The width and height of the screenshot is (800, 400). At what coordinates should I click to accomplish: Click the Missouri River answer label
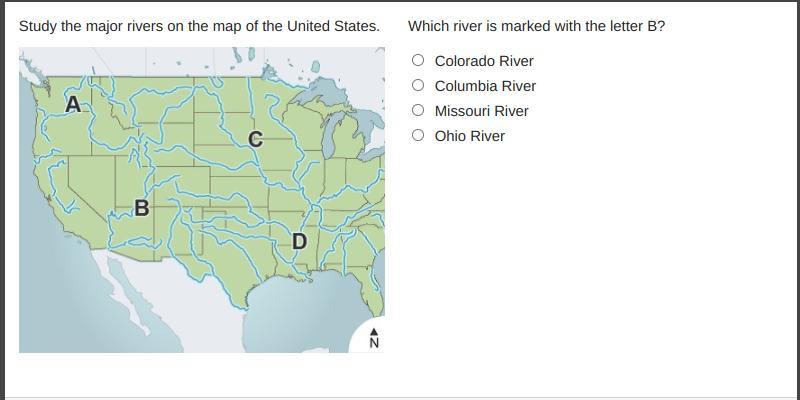pos(482,111)
